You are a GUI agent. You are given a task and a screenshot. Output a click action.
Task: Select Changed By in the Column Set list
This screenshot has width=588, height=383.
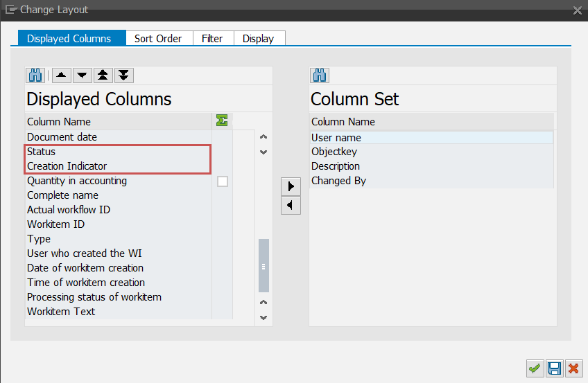338,181
